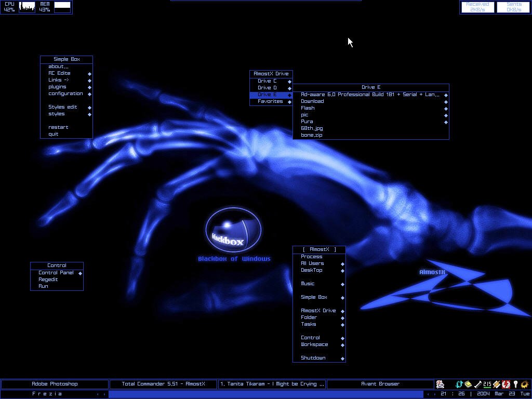The image size is (532, 399).
Task: Open Tanita Tikaram track taskbar button
Action: click(x=272, y=384)
